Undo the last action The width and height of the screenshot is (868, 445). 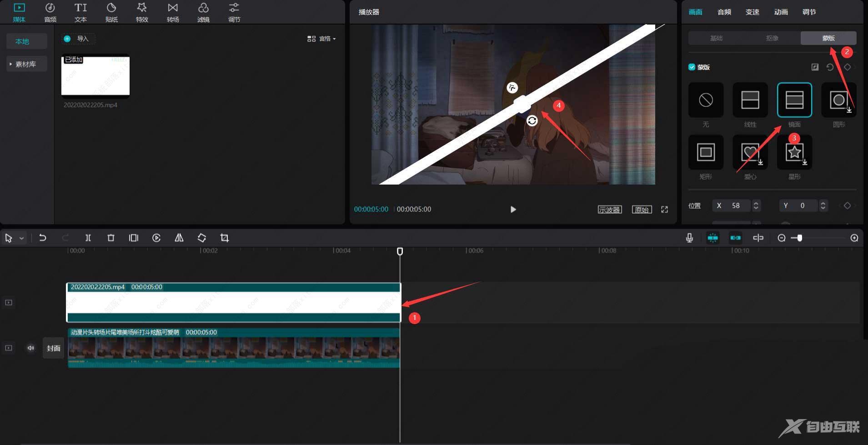pos(43,238)
